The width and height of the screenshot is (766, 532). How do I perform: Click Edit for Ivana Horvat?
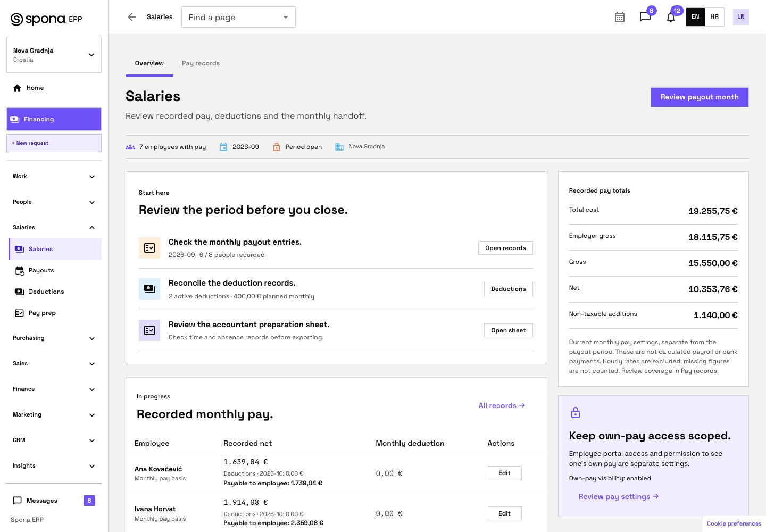click(x=504, y=513)
